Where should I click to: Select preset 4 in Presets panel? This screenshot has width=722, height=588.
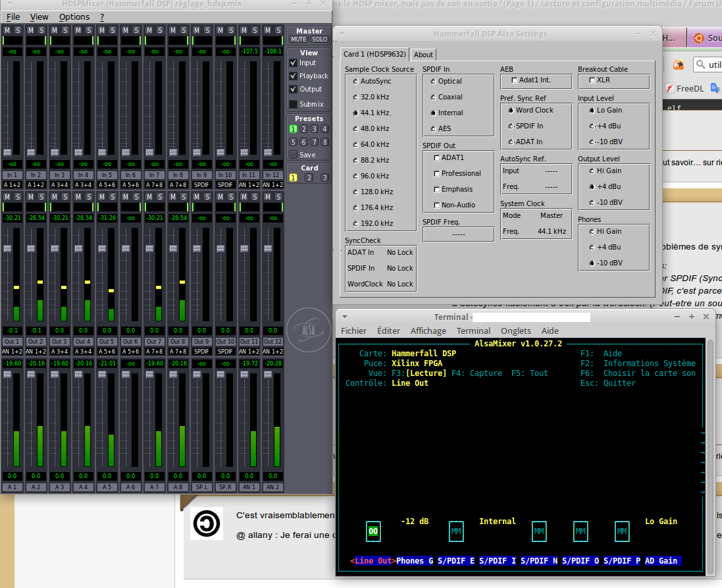click(x=324, y=129)
